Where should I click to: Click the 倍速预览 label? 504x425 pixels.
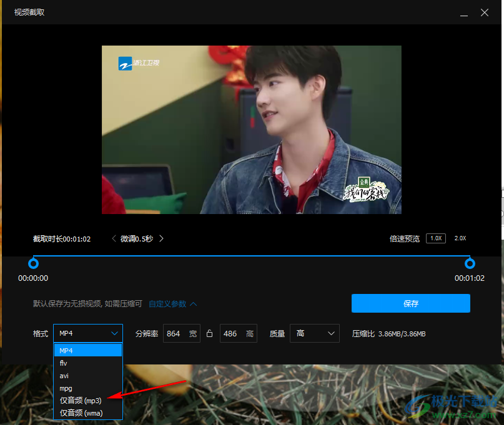405,238
